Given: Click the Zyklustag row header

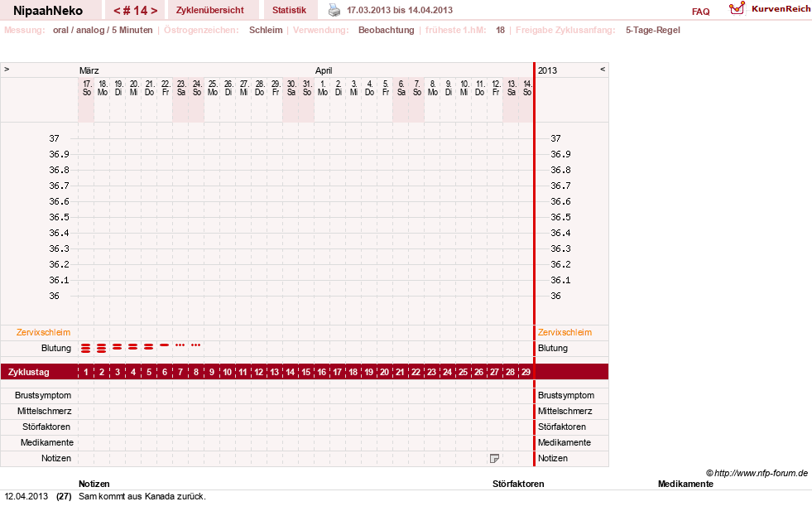Looking at the screenshot, I should (x=28, y=372).
